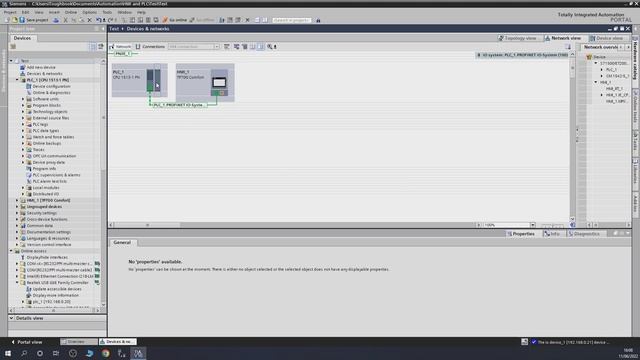Open the Options menu
640x360 pixels.
click(89, 12)
